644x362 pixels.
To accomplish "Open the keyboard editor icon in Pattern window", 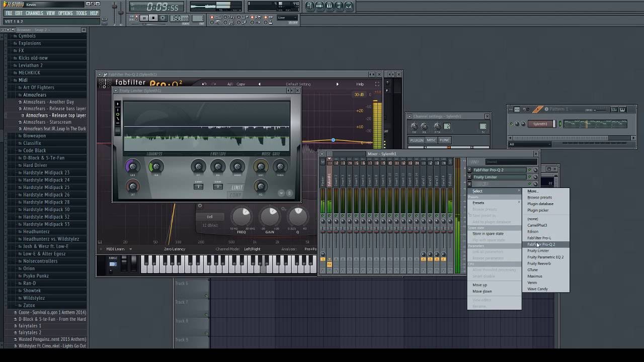I will tap(622, 109).
